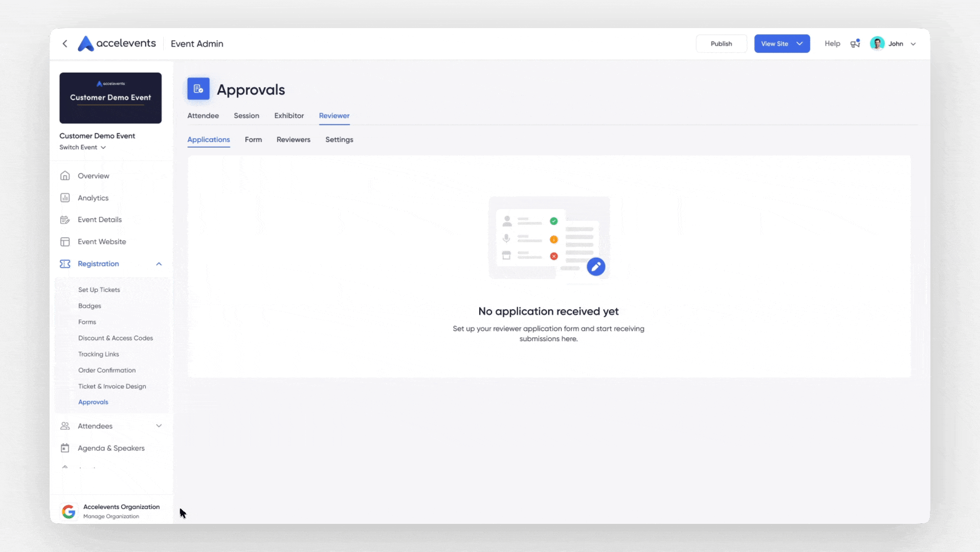Click the Agenda & Speakers menu label

click(x=111, y=448)
